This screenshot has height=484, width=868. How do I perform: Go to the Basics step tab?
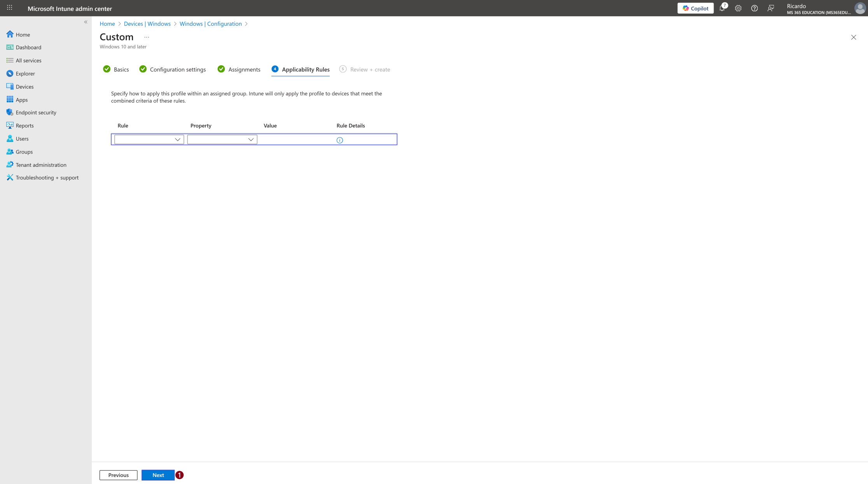tap(116, 69)
